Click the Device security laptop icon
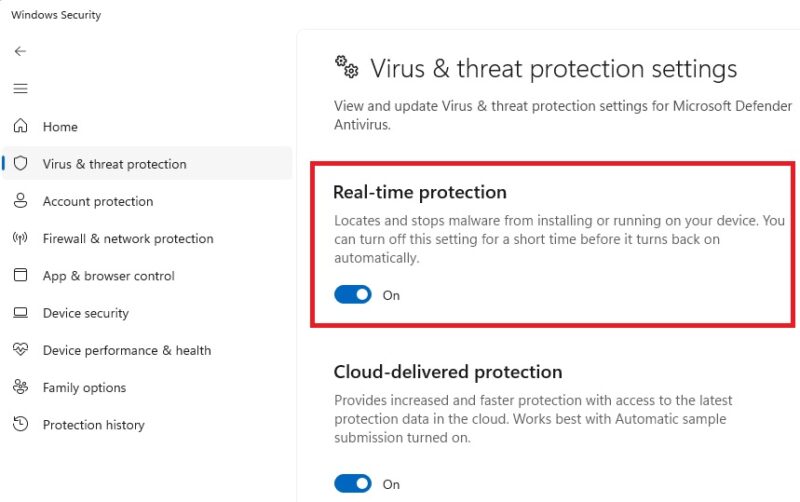 (x=20, y=312)
